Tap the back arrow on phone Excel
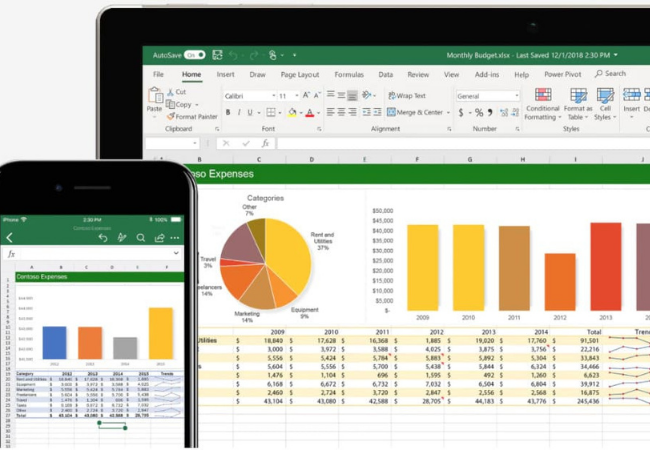Viewport: 650px width, 450px height. point(10,238)
